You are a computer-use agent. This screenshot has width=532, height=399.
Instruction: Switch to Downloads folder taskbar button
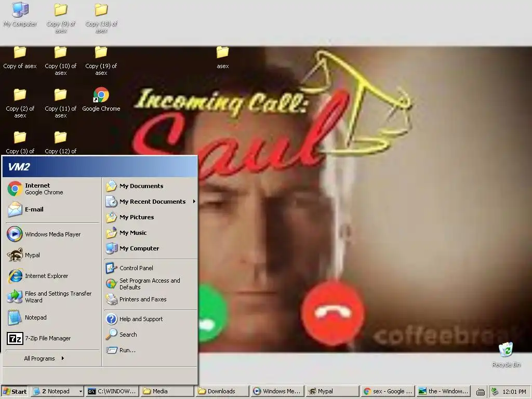click(222, 391)
